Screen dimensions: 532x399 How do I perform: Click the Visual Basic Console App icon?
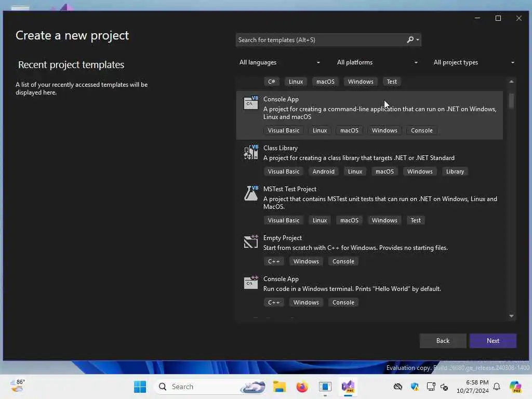click(251, 102)
